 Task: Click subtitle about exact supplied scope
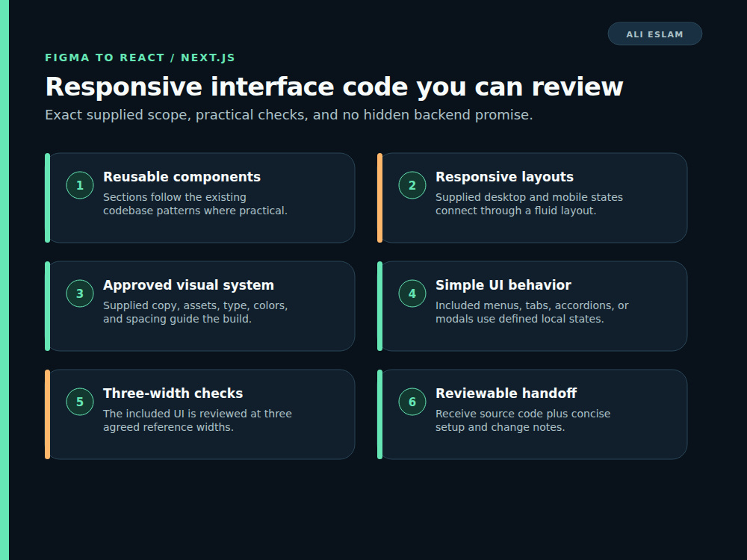(x=288, y=115)
